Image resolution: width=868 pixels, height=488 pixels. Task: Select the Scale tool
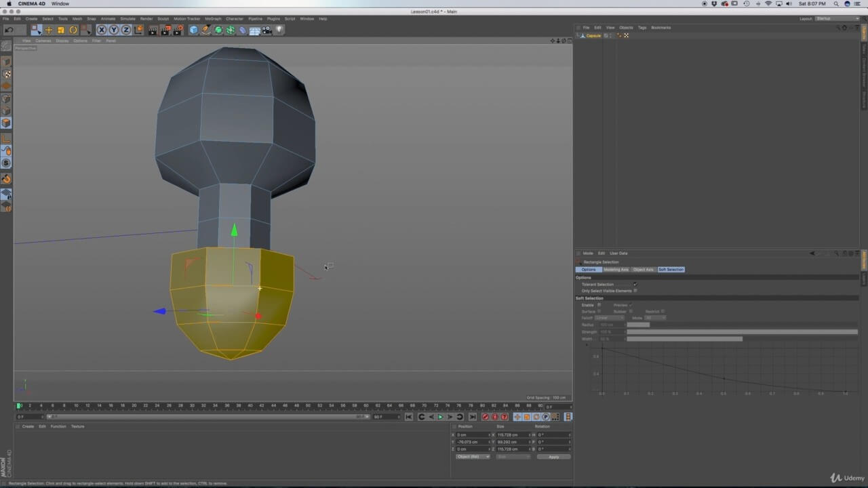coord(60,30)
